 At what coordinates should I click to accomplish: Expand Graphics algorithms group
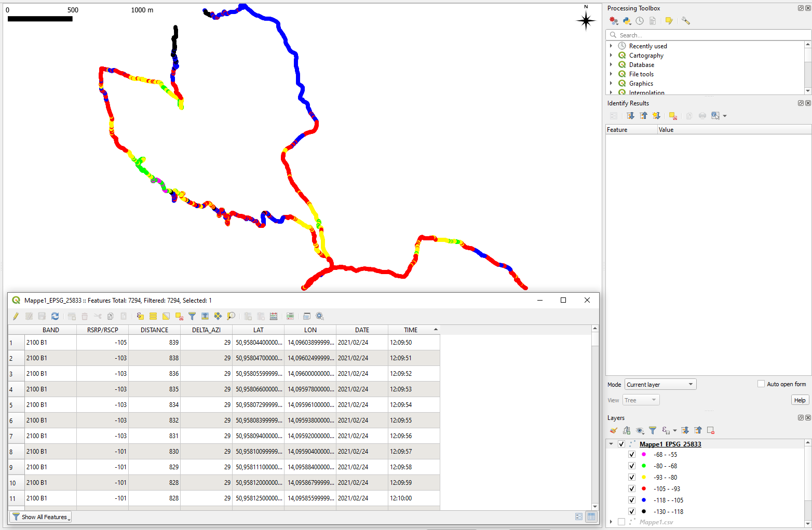pyautogui.click(x=611, y=83)
